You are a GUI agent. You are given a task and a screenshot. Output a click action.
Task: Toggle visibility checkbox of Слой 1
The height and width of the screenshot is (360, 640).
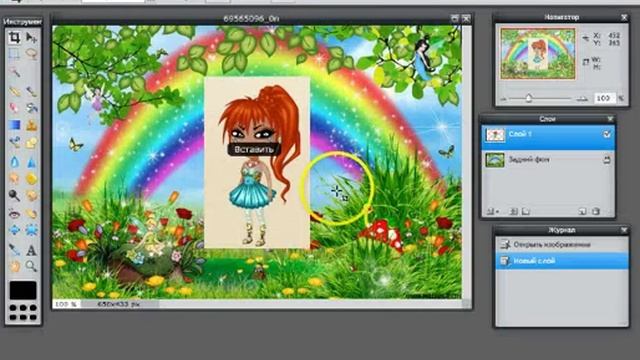tap(607, 134)
